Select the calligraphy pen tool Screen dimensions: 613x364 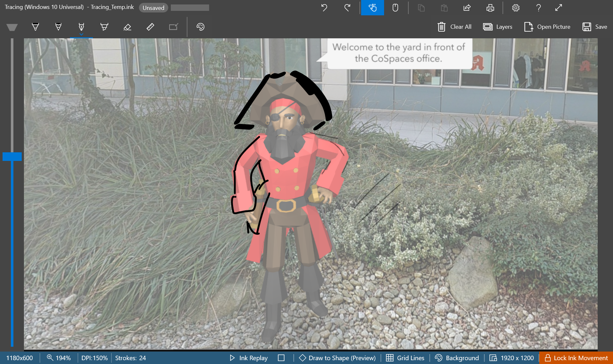click(x=81, y=26)
